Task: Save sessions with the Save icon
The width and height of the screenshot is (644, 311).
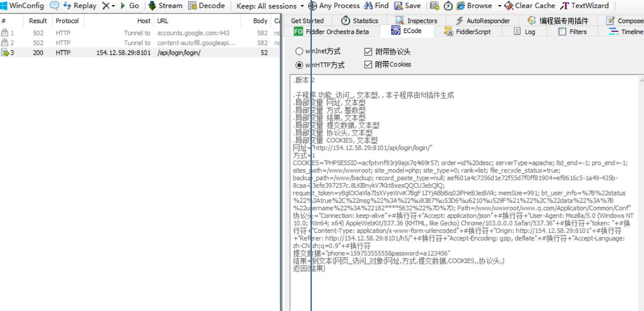Action: click(407, 6)
